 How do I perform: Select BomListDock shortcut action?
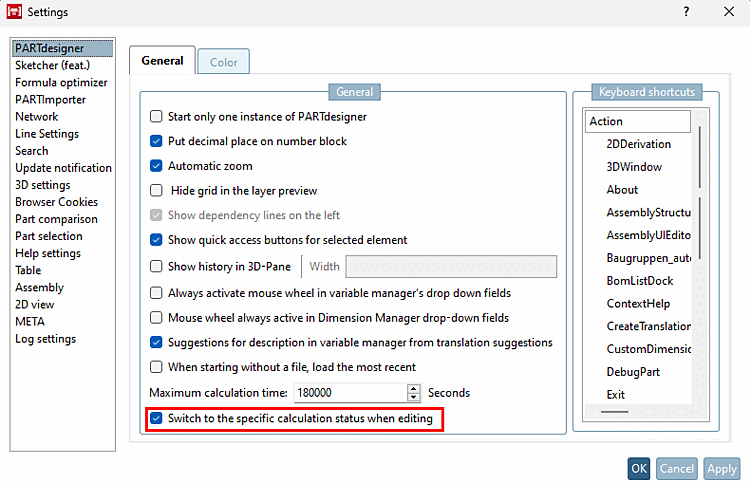click(x=638, y=281)
